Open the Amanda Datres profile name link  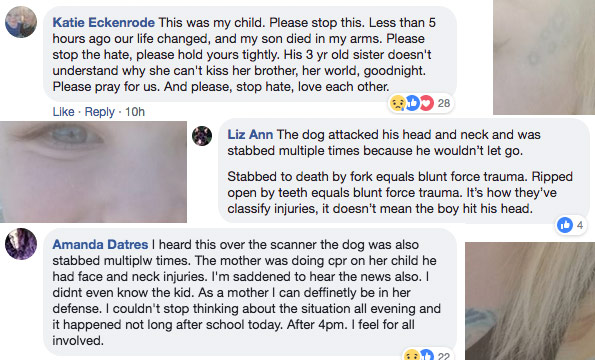click(100, 244)
